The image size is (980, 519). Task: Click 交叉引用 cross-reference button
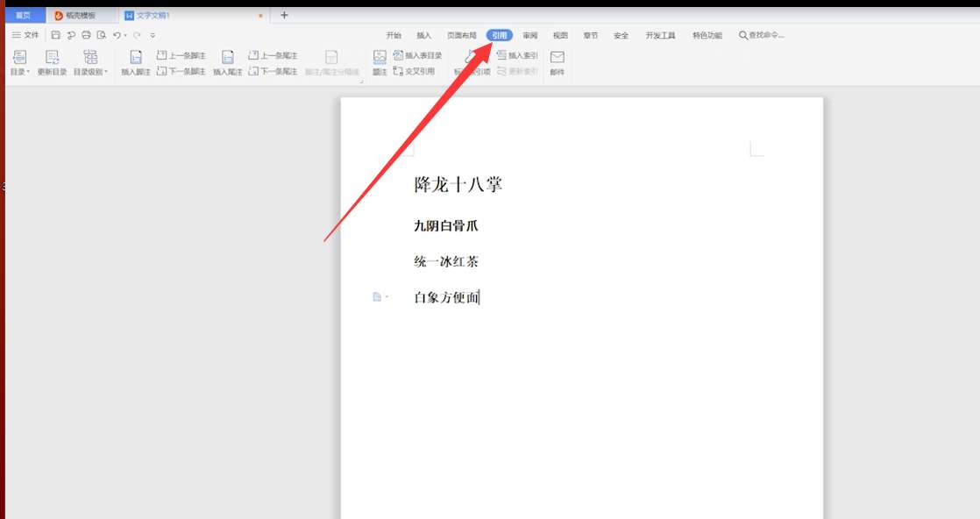pyautogui.click(x=414, y=71)
